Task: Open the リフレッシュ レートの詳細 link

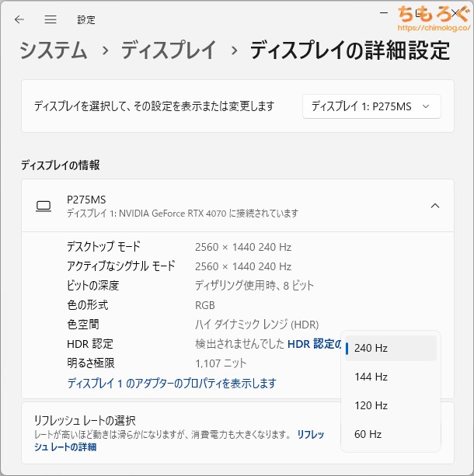Action: click(x=65, y=446)
